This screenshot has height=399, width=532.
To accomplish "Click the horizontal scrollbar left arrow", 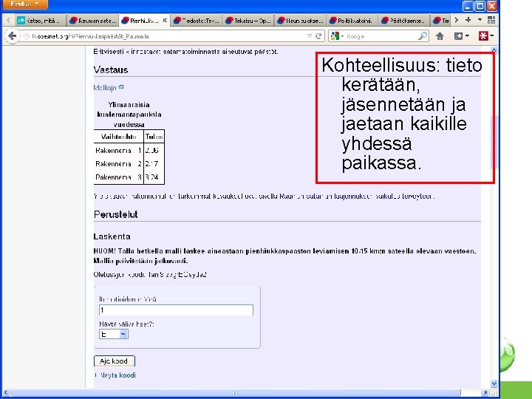I will point(6,393).
